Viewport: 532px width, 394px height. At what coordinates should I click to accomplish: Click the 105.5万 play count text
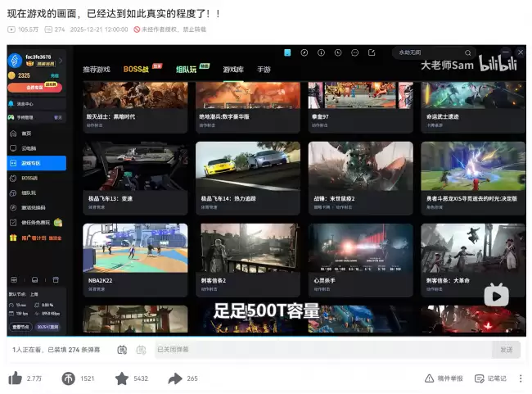[x=28, y=29]
